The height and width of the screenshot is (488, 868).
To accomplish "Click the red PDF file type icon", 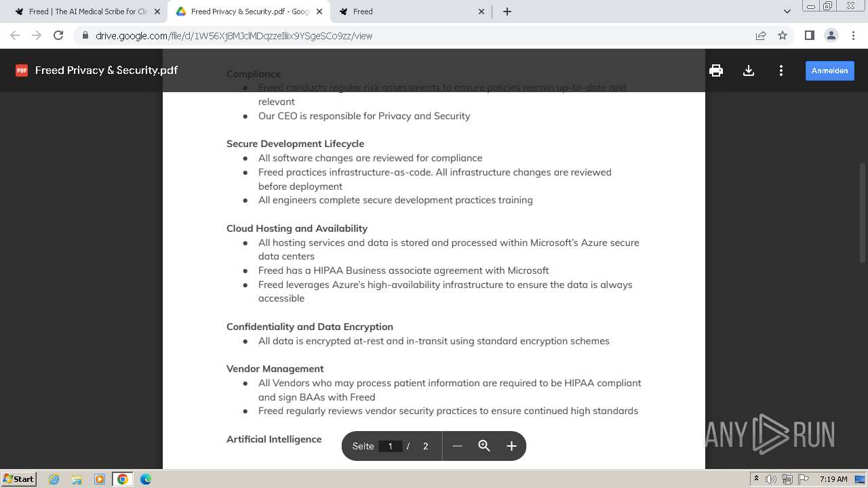I will pos(22,70).
